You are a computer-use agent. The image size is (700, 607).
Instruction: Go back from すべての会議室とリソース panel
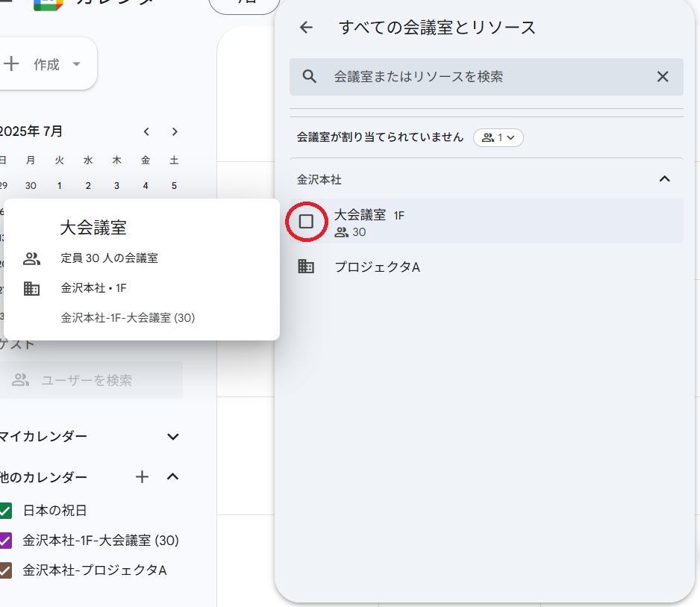click(x=306, y=28)
